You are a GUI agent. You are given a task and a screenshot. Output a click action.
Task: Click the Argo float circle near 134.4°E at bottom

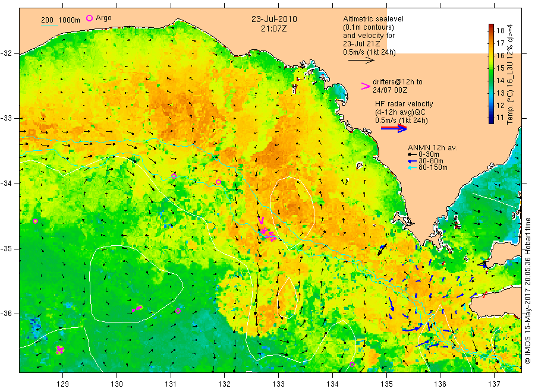352,365
